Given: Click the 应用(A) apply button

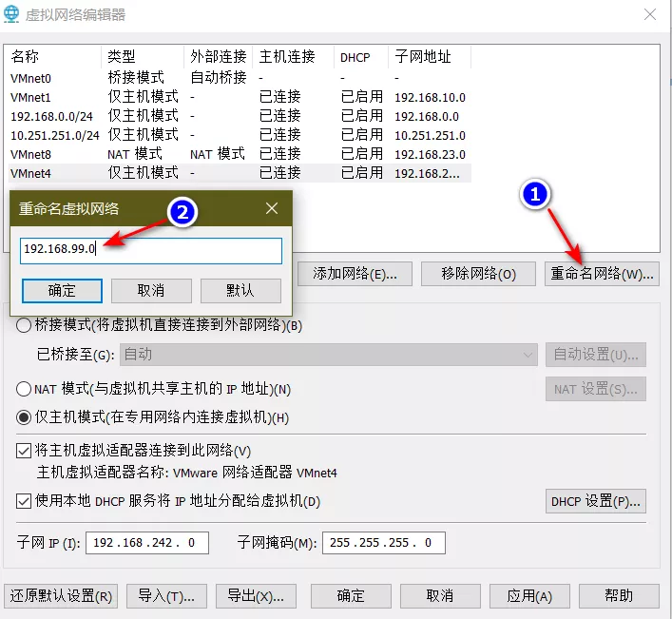Looking at the screenshot, I should tap(529, 596).
